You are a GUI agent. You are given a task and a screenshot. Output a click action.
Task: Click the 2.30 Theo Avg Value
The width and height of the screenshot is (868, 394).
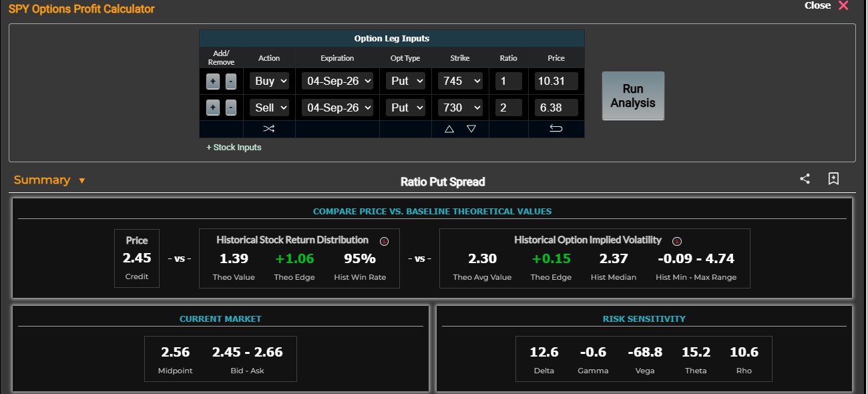pyautogui.click(x=482, y=258)
